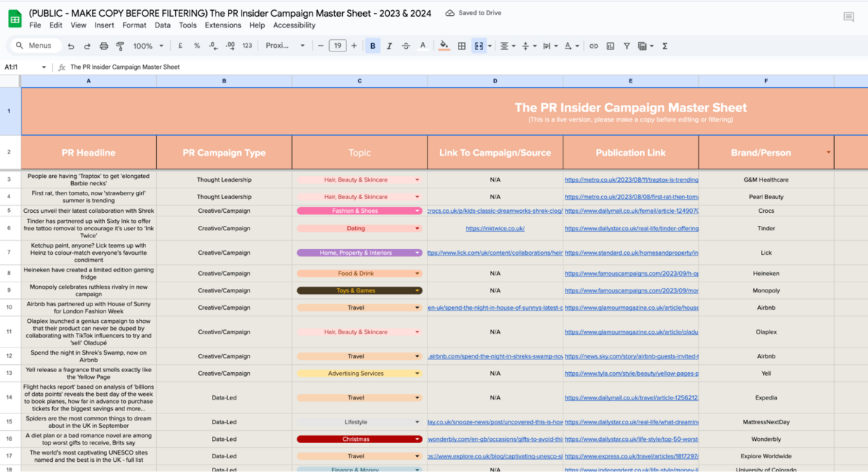The height and width of the screenshot is (472, 868).
Task: Open the Extensions menu
Action: click(x=223, y=25)
